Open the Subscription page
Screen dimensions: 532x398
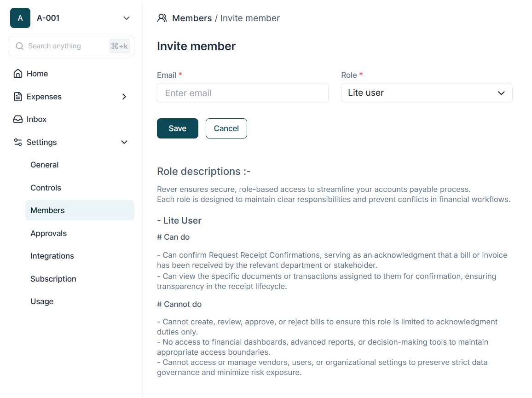[53, 279]
